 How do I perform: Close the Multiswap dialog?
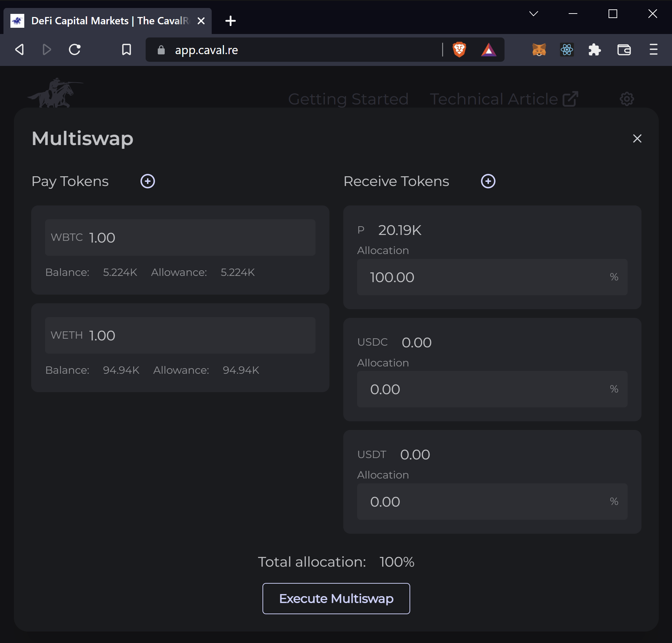(637, 138)
